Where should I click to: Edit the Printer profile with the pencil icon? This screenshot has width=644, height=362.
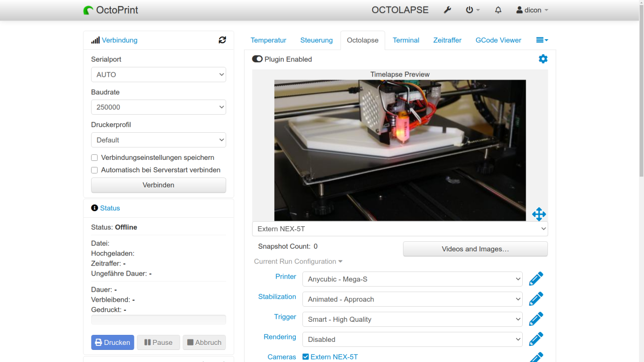point(536,278)
